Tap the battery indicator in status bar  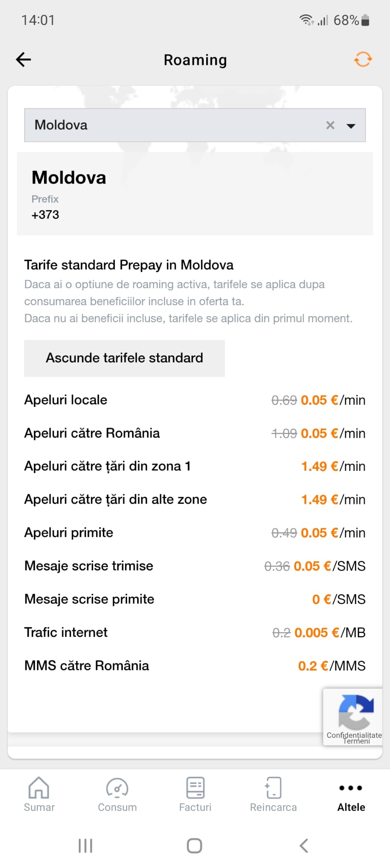click(366, 20)
